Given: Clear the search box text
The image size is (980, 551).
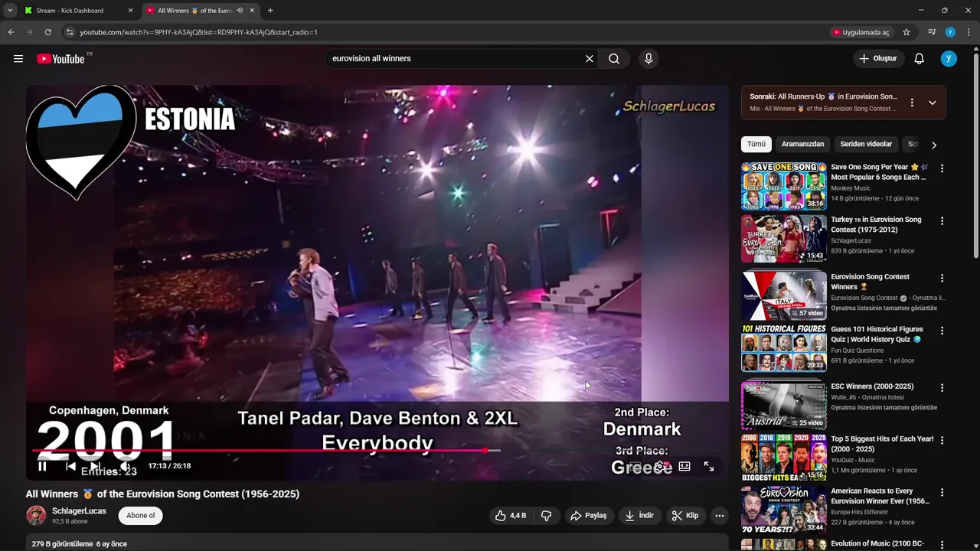Looking at the screenshot, I should coord(590,59).
